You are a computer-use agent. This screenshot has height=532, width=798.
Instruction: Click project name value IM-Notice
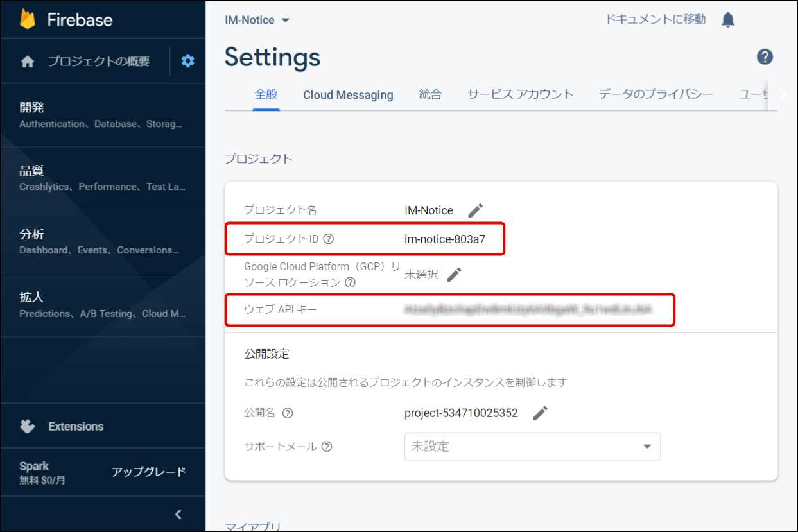pos(429,210)
